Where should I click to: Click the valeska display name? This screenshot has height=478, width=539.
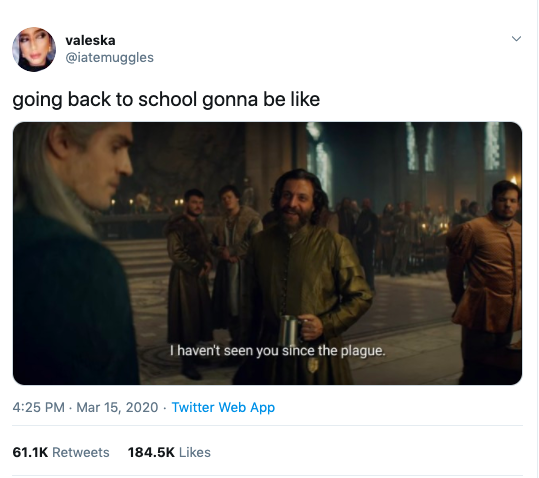[90, 41]
